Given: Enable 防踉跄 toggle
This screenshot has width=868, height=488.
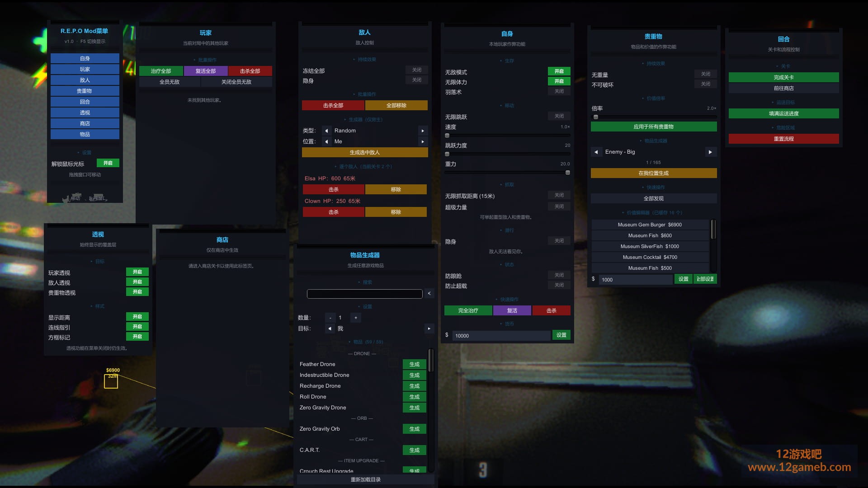Looking at the screenshot, I should 559,275.
